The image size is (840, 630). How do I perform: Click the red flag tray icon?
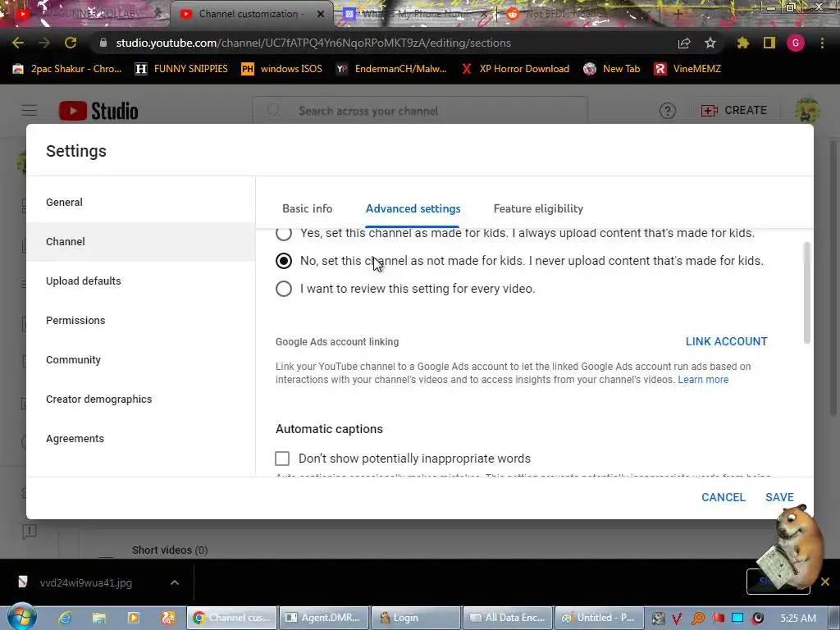point(718,618)
